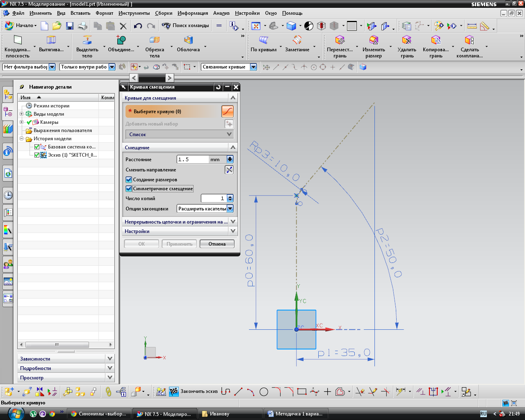The height and width of the screenshot is (420, 525).
Task: Click the Оболочка (Shell) tool icon
Action: click(x=188, y=40)
